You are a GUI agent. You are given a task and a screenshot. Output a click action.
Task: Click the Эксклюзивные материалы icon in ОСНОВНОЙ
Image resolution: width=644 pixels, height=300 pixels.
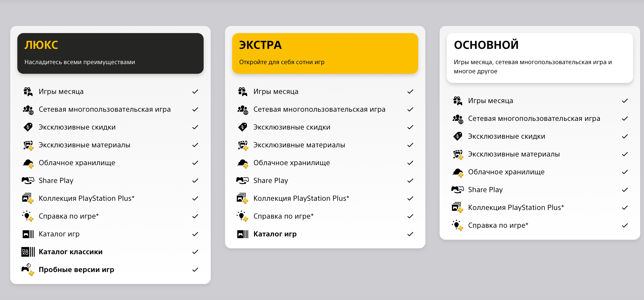[457, 154]
